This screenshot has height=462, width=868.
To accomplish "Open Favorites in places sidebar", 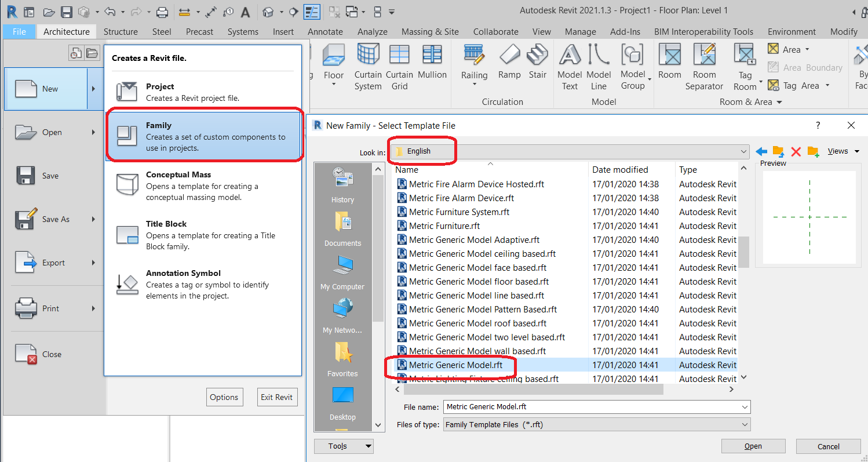I will 342,359.
